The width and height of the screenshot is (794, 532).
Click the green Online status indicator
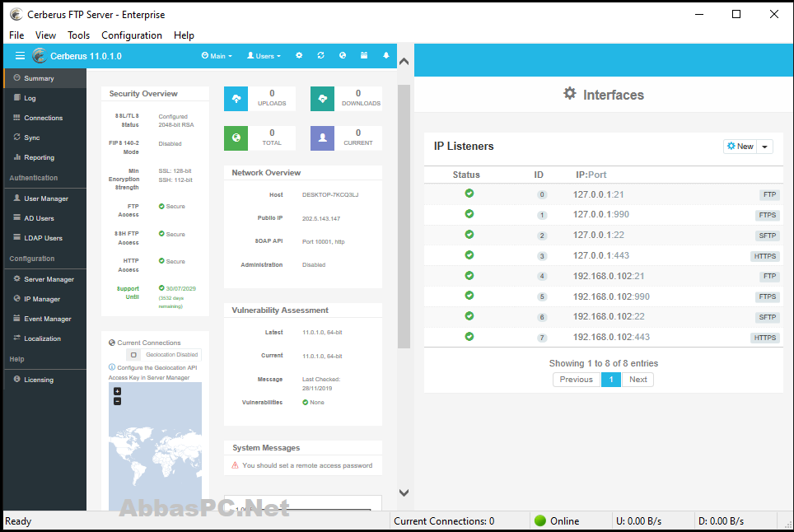540,520
